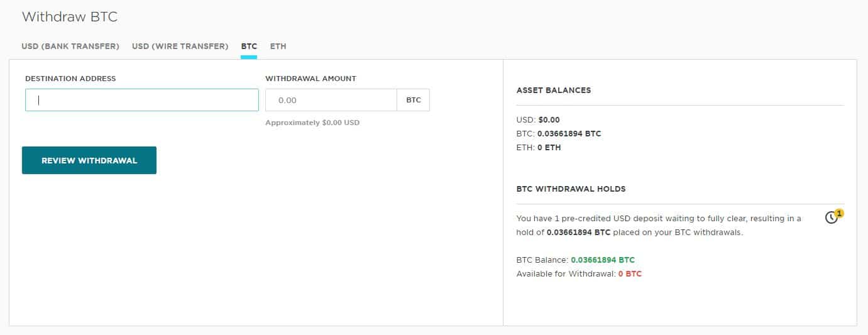Click the BTC Withdrawal Holds heading
The height and width of the screenshot is (335, 868).
(x=571, y=189)
